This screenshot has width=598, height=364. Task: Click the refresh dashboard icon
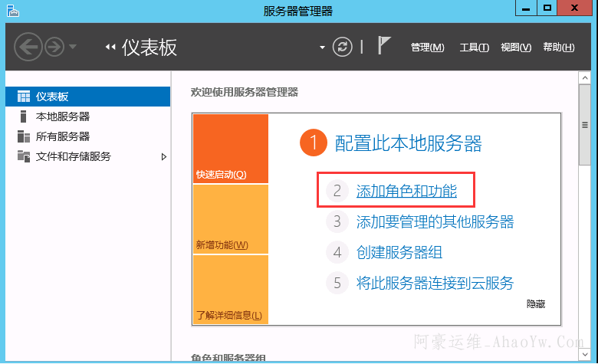[x=343, y=48]
